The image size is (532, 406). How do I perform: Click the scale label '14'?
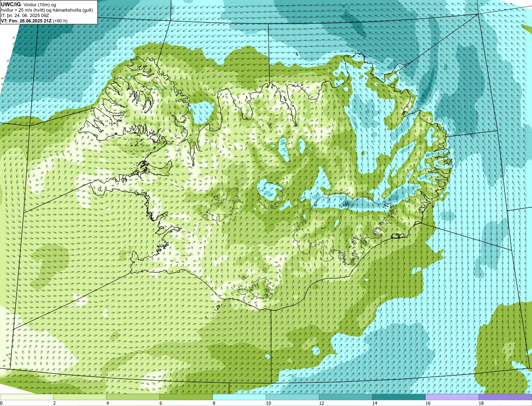tap(375, 403)
